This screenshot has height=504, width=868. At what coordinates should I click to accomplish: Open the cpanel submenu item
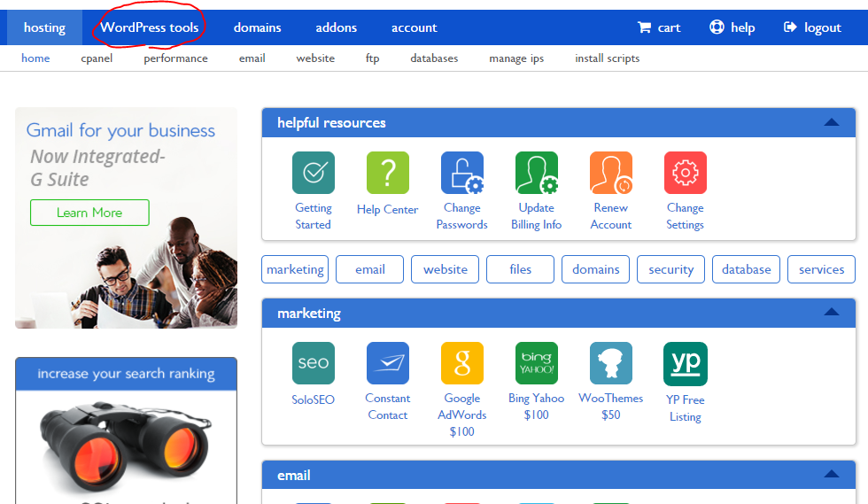pyautogui.click(x=97, y=58)
